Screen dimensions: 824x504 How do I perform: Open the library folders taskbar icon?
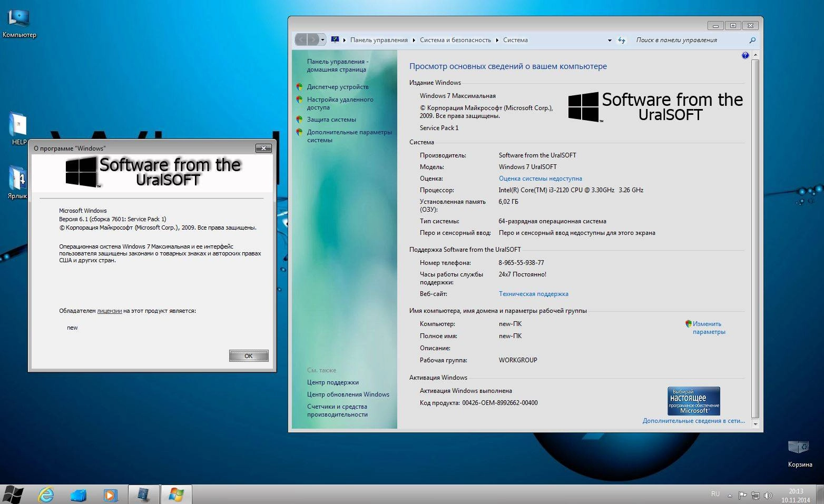pos(78,495)
